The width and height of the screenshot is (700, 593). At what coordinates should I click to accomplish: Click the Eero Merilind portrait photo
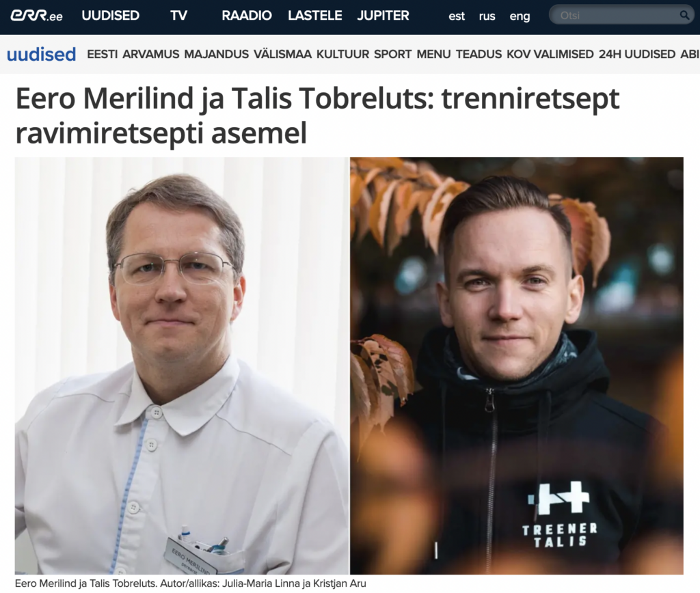click(x=182, y=366)
